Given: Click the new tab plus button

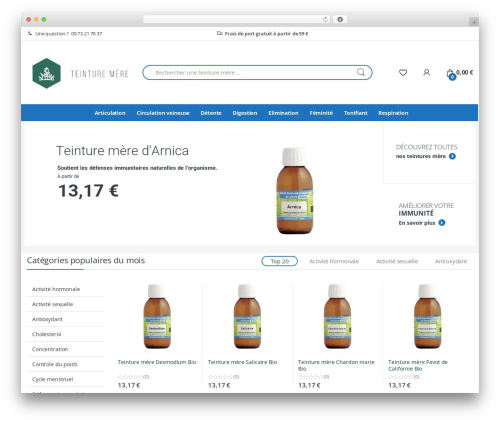Looking at the screenshot, I should (x=474, y=22).
